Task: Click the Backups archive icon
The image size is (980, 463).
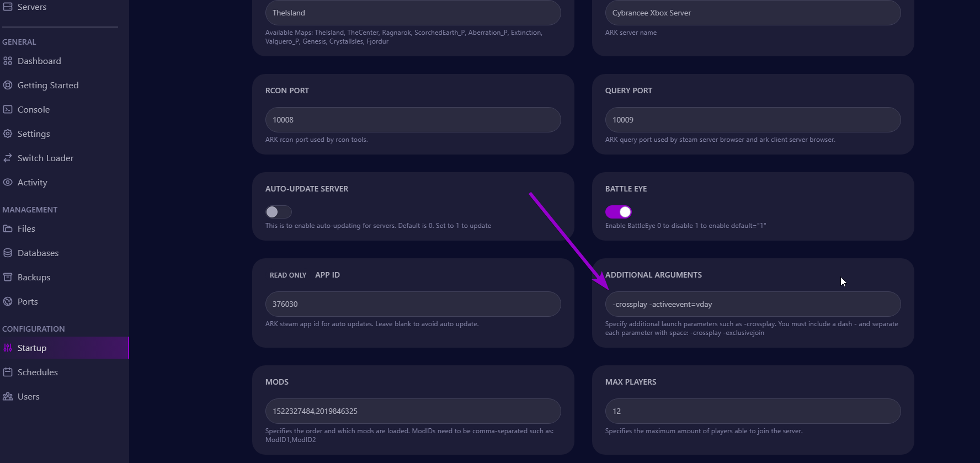Action: pyautogui.click(x=8, y=278)
